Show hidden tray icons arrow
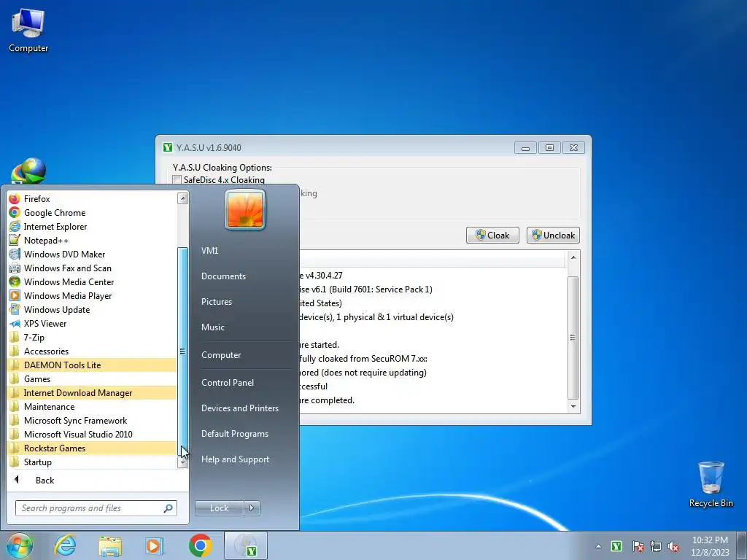 point(598,546)
